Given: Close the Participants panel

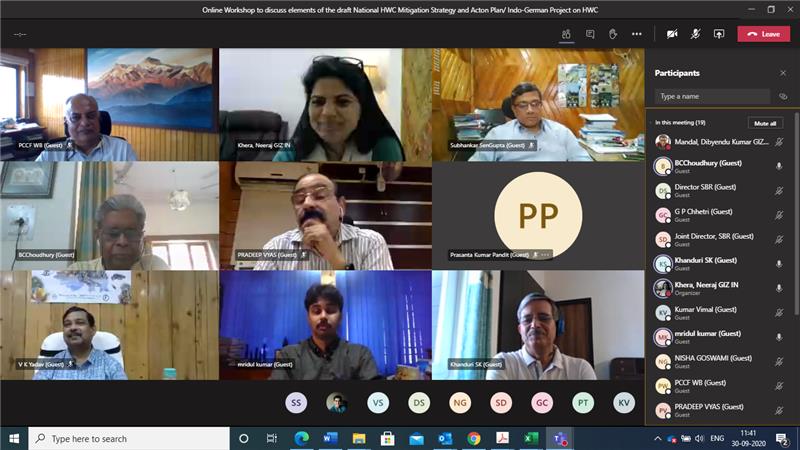Looking at the screenshot, I should click(783, 73).
